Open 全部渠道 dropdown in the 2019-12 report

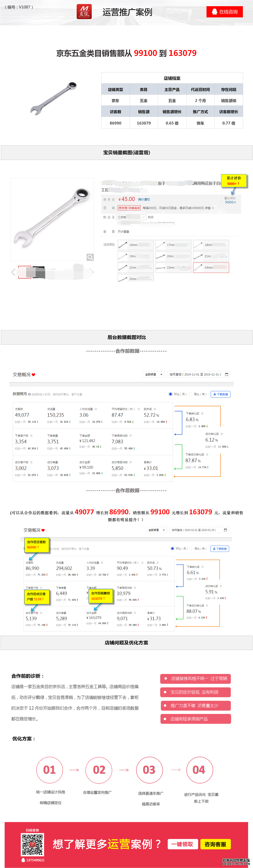click(x=153, y=374)
